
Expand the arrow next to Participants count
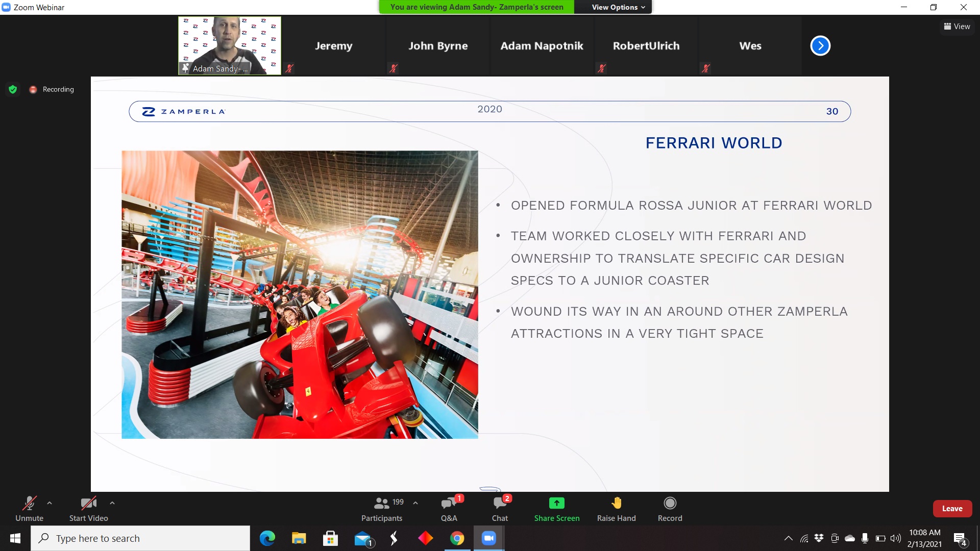[x=415, y=503]
